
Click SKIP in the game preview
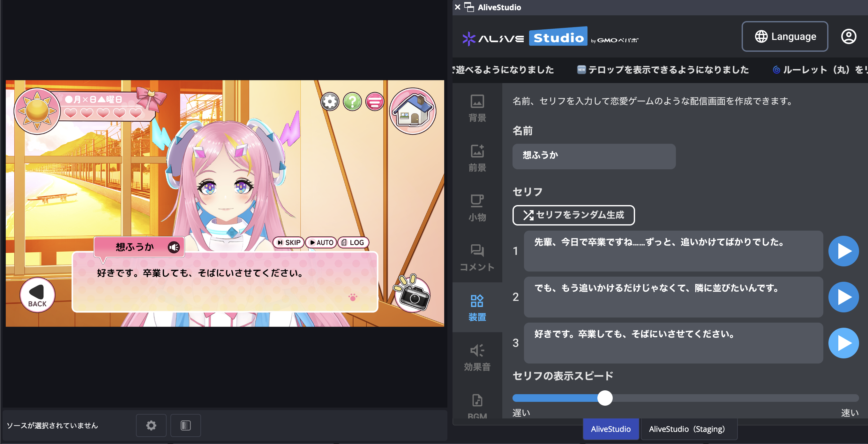point(289,242)
